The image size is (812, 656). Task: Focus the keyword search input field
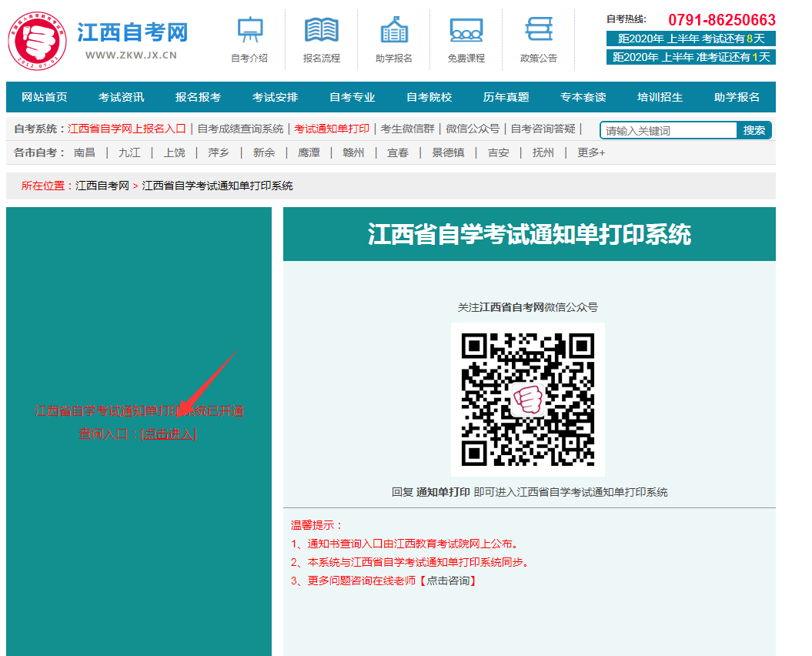(668, 130)
